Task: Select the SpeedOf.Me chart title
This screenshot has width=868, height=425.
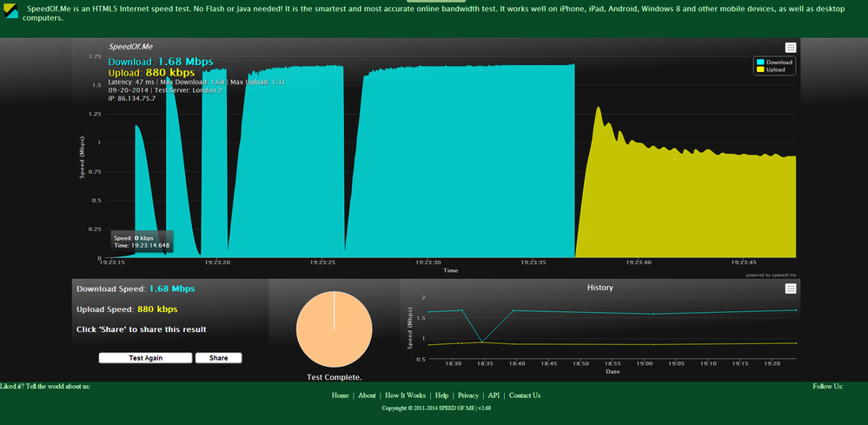Action: point(130,46)
